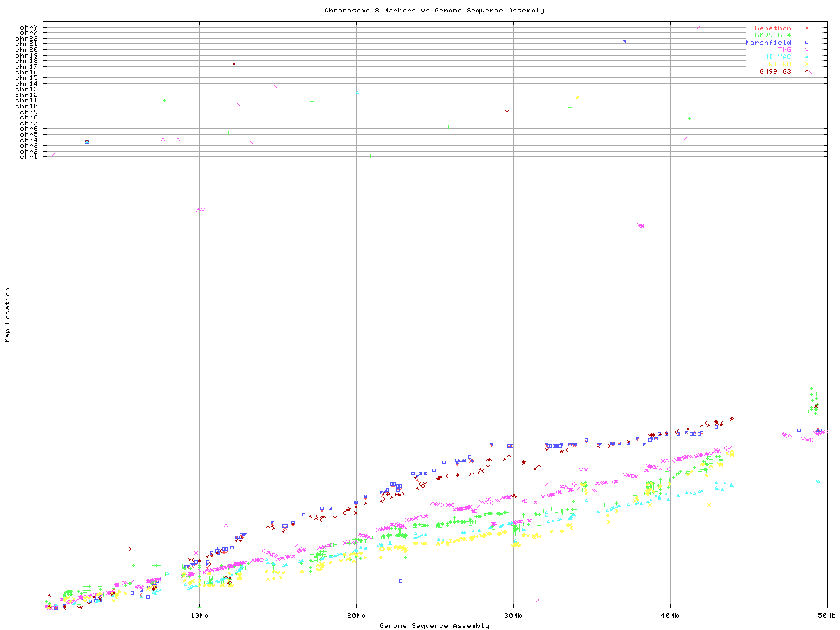Click the chrY label on the Y axis
The image size is (840, 630).
coord(29,28)
